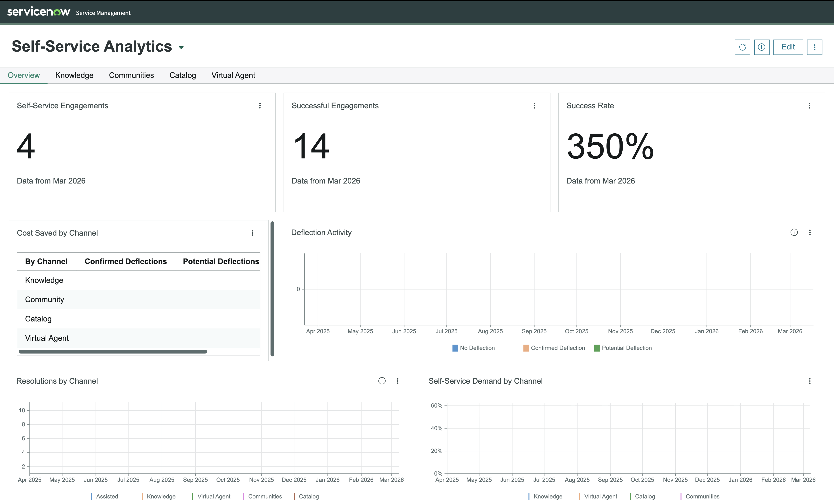Image resolution: width=834 pixels, height=504 pixels.
Task: Toggle No Deflection legend item
Action: click(x=473, y=348)
